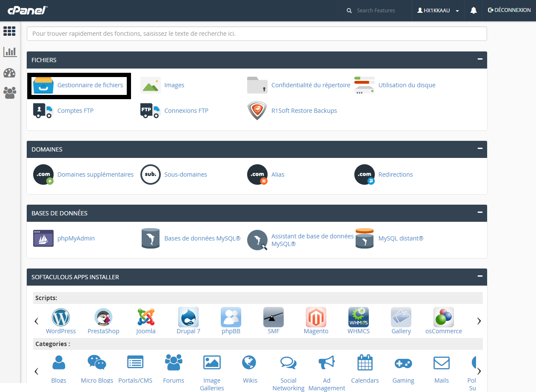Open the Portals/CMS category icon

click(x=135, y=363)
